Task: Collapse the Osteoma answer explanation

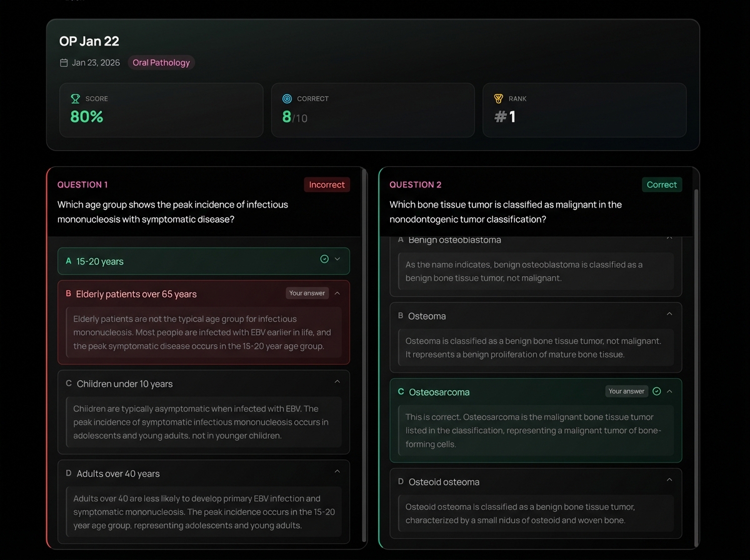Action: [x=669, y=314]
